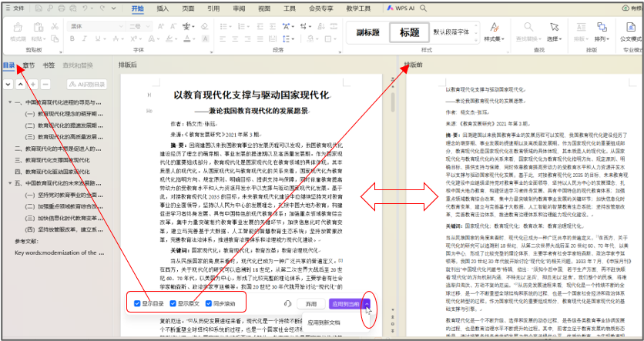The height and width of the screenshot is (341, 644).
Task: Click the Print Preview icon
Action: (72, 8)
